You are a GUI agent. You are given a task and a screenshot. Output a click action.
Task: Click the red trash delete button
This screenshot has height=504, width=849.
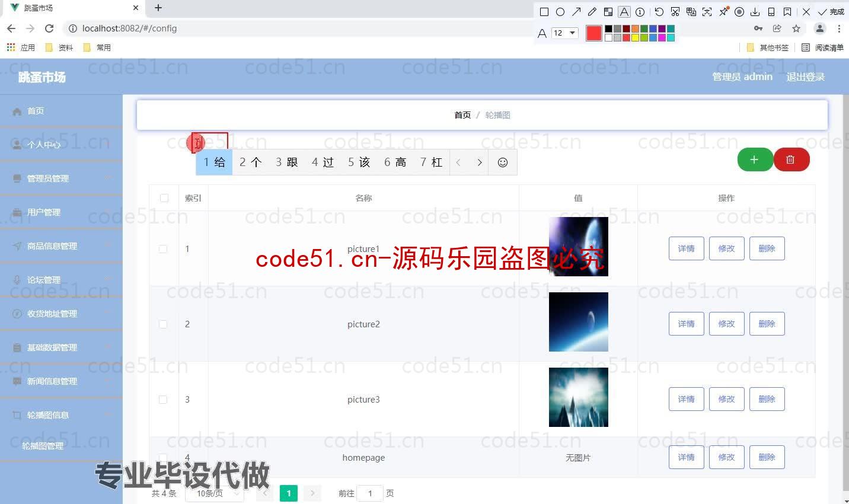(x=791, y=160)
